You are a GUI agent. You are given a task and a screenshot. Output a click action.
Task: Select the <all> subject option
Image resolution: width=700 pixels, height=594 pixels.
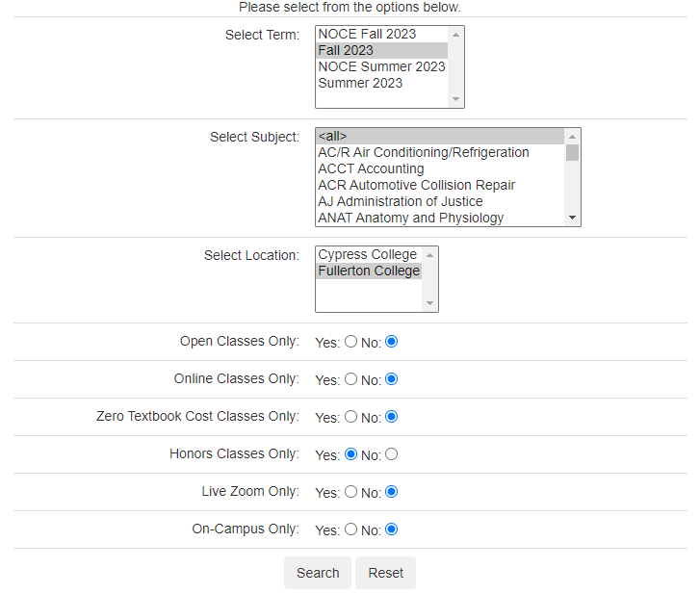[x=440, y=136]
